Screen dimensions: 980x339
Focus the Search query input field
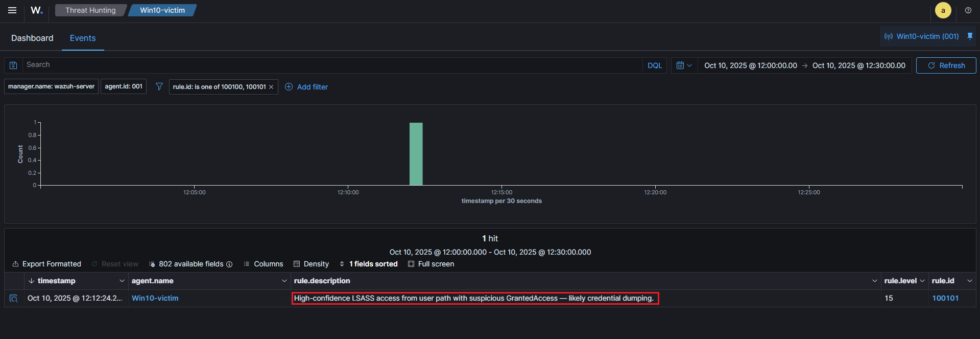coord(332,65)
